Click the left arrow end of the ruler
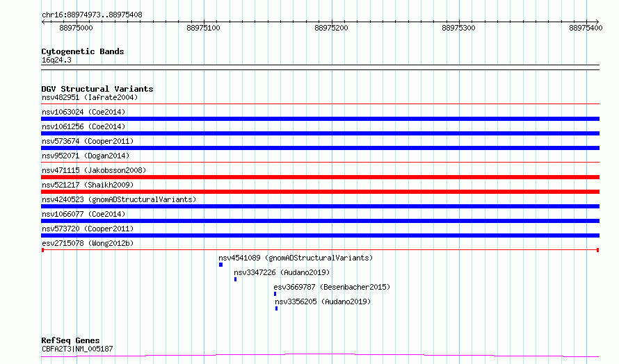Viewport: 619px width, 364px height. pyautogui.click(x=43, y=22)
